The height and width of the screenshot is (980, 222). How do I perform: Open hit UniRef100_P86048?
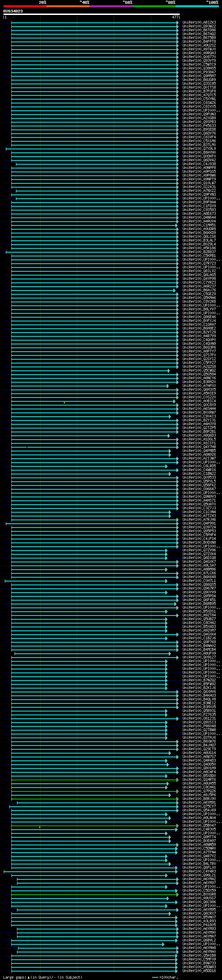point(199,726)
